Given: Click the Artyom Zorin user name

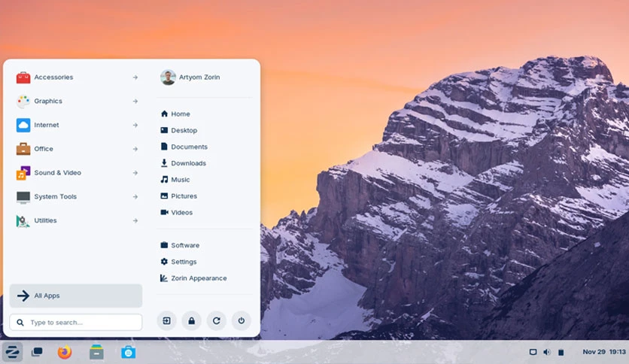Looking at the screenshot, I should 199,77.
